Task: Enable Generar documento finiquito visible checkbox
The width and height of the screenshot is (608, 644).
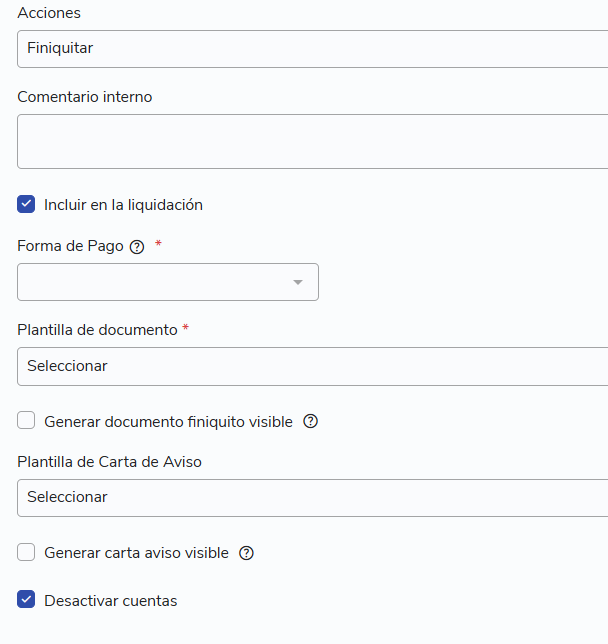Action: click(x=26, y=421)
